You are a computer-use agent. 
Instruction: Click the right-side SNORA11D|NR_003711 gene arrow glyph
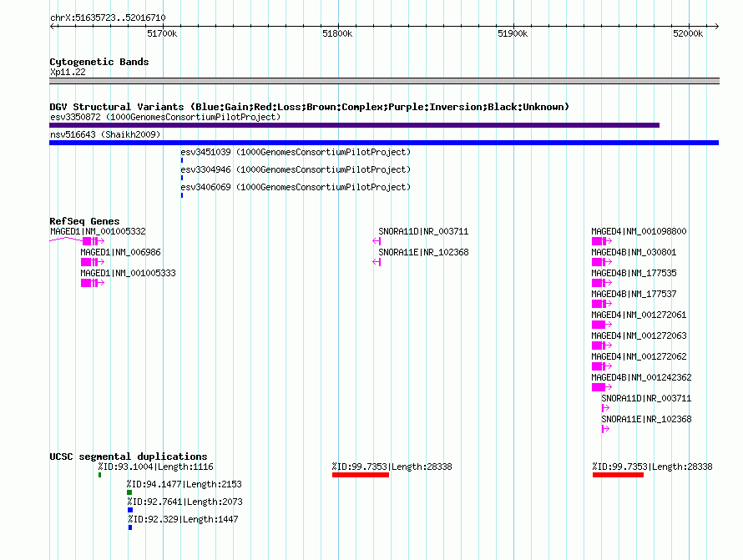[x=605, y=408]
